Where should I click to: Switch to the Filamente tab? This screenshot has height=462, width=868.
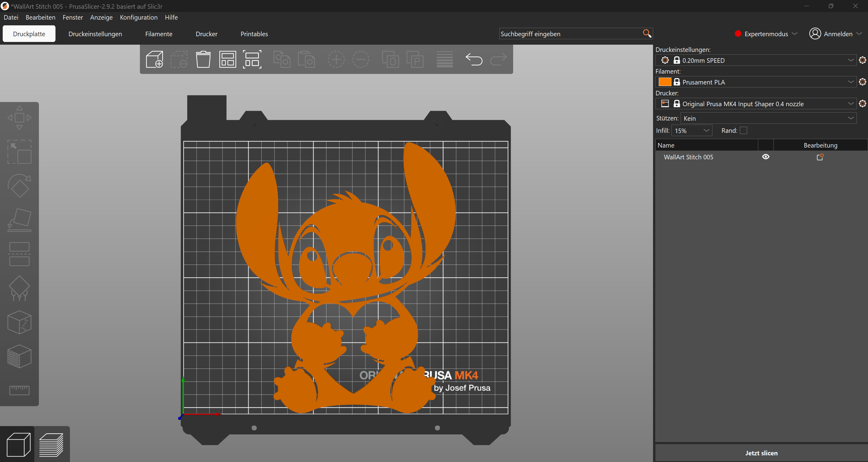(x=159, y=34)
